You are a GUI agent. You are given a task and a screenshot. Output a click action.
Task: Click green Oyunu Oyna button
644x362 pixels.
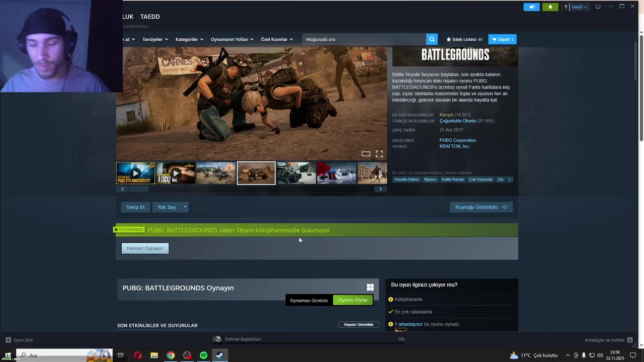353,300
